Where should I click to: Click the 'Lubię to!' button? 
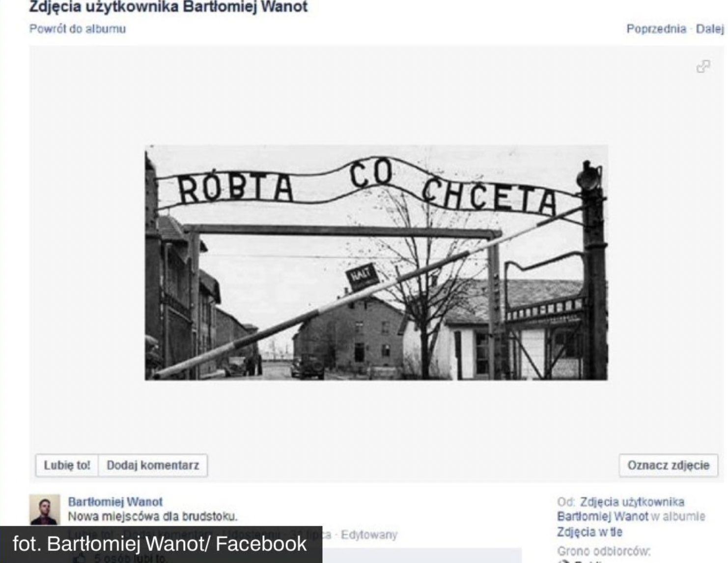[67, 465]
